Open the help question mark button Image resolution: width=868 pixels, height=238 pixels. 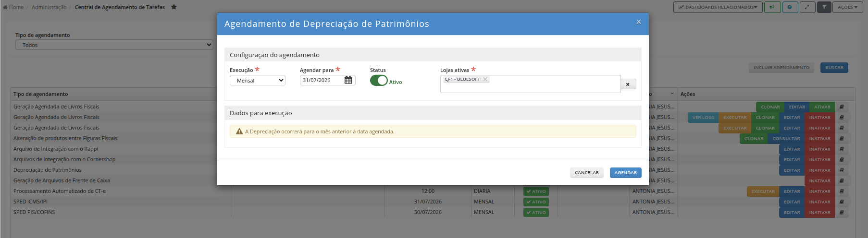[790, 7]
